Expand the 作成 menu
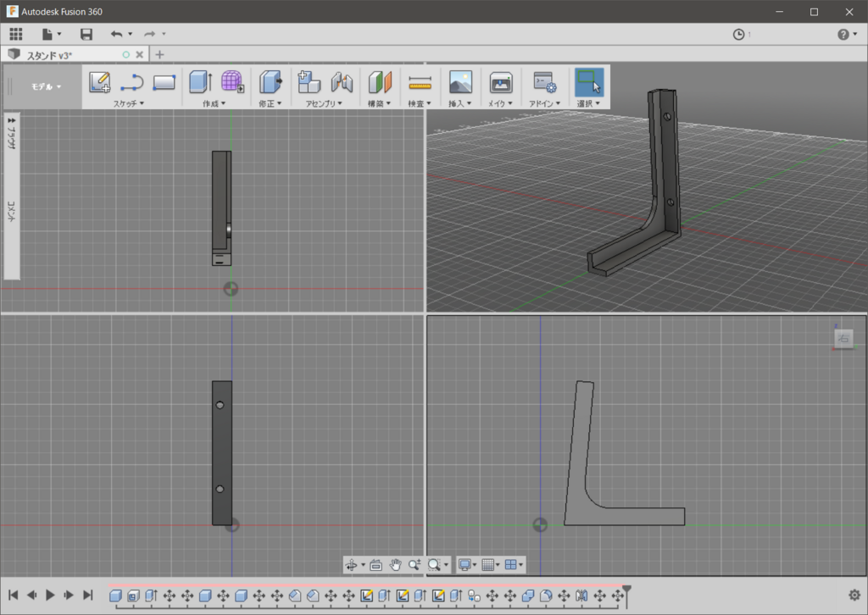Image resolution: width=868 pixels, height=615 pixels. (x=214, y=103)
